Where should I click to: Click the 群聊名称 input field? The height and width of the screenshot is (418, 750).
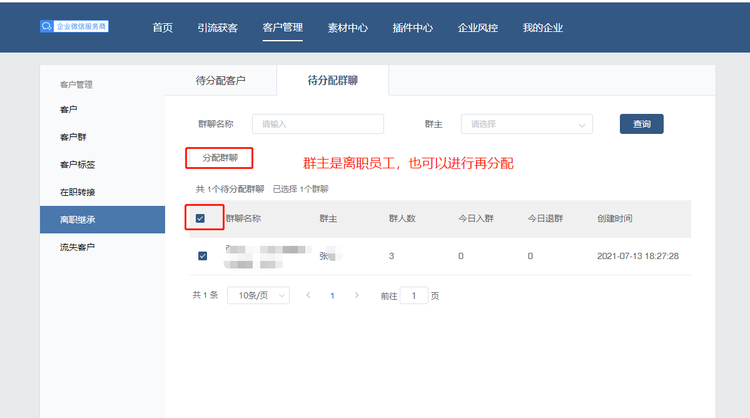[318, 124]
